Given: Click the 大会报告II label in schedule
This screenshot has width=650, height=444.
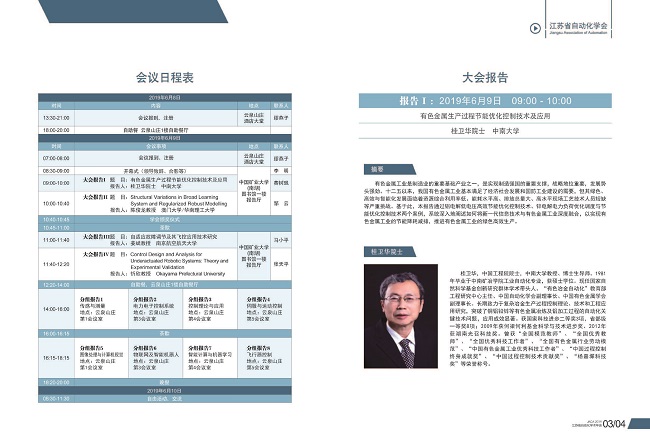Looking at the screenshot, I should tap(95, 197).
